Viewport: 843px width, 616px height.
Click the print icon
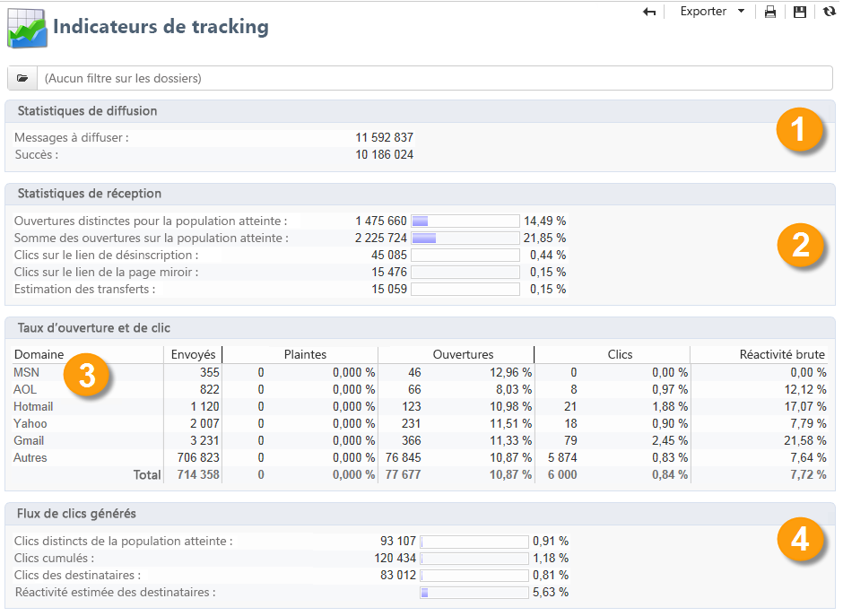tap(769, 12)
